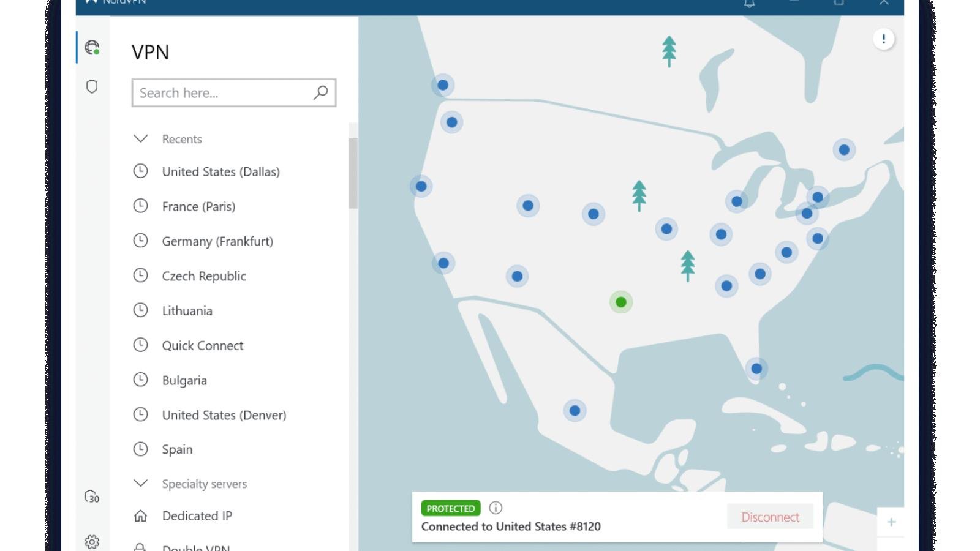Screen dimensions: 980x551
Task: Connect to United States (Dallas) recent
Action: point(221,172)
